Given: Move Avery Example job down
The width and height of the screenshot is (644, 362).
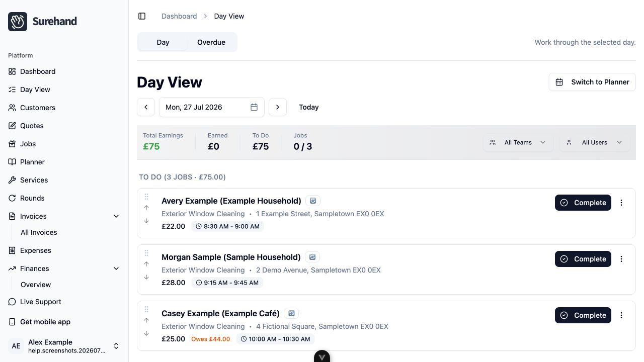Looking at the screenshot, I should 146,221.
